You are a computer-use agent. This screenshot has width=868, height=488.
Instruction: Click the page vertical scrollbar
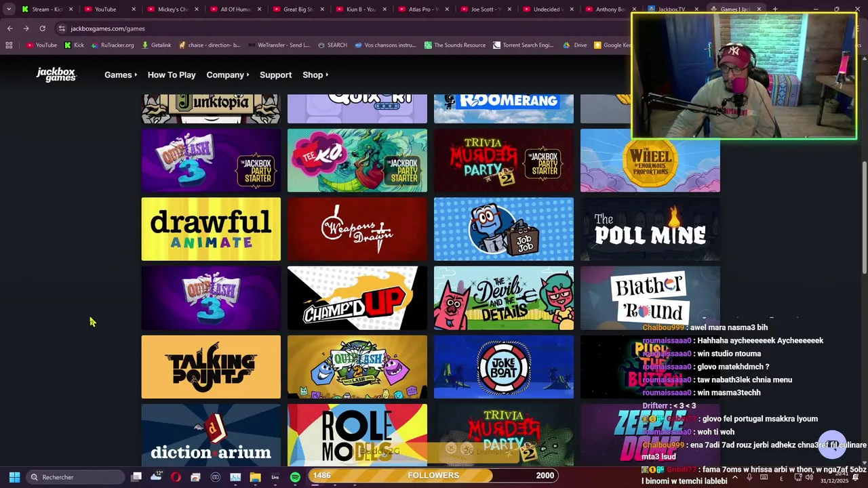click(x=864, y=217)
